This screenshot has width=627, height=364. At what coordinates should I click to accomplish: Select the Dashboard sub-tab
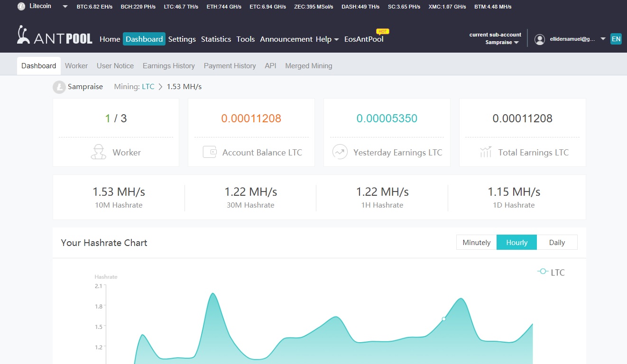tap(39, 66)
